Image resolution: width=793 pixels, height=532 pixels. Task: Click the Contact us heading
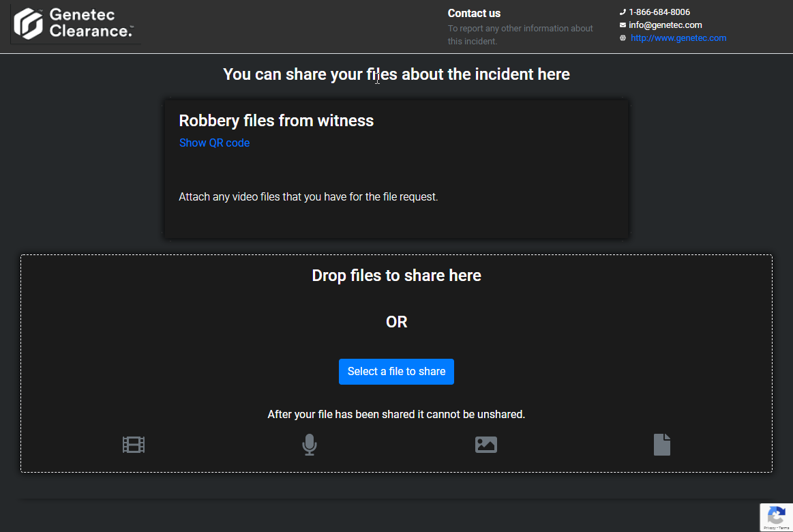474,13
